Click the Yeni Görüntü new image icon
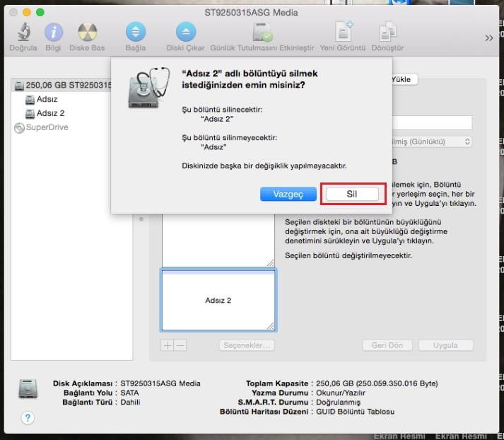 pyautogui.click(x=344, y=31)
